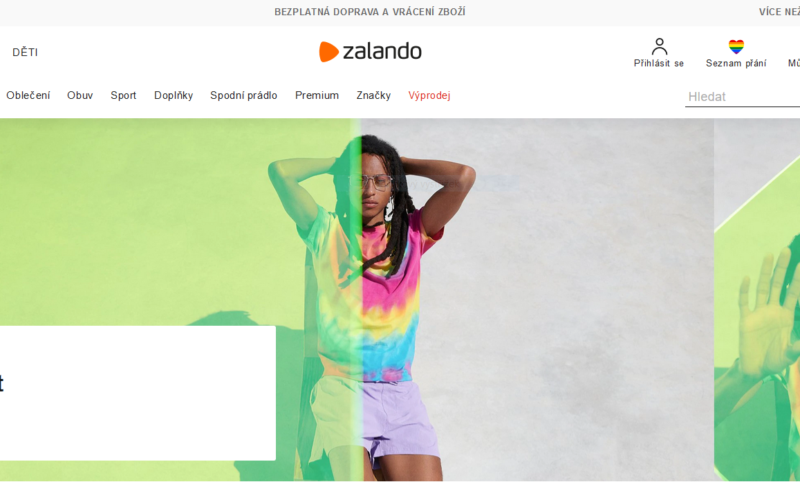Screen dimensions: 800x500
Task: Click the Přihlásit se label
Action: click(659, 63)
